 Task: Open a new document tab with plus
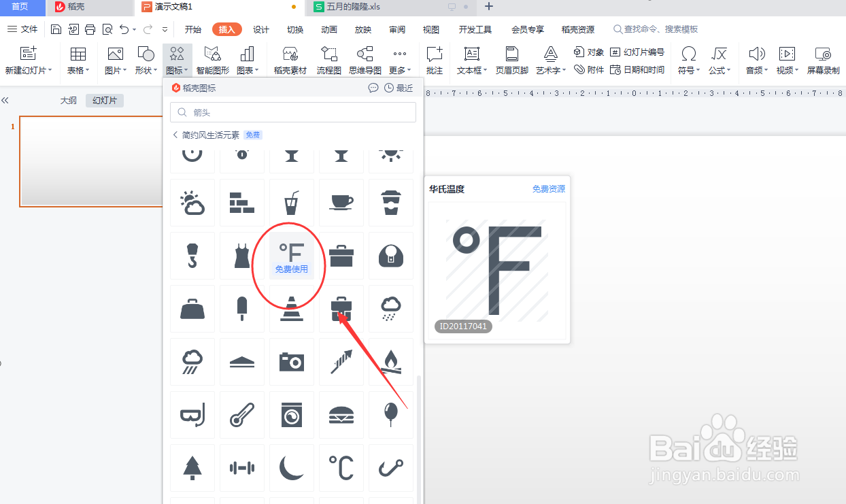click(488, 7)
